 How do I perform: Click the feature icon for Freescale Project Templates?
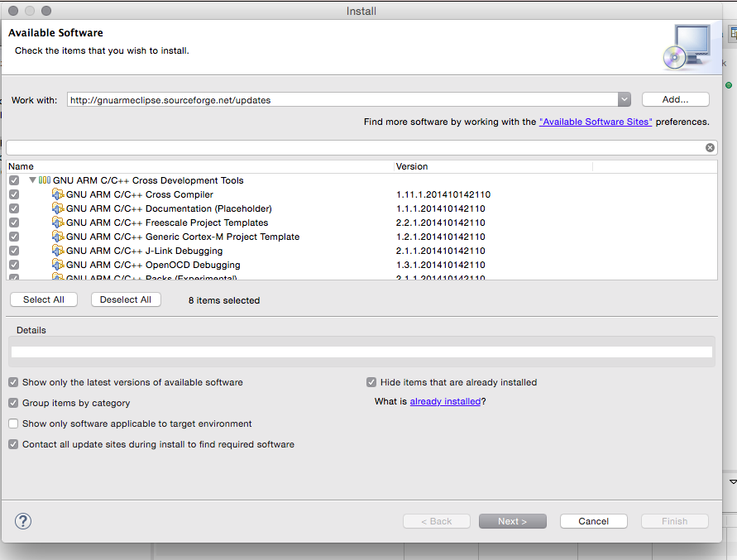click(x=58, y=223)
